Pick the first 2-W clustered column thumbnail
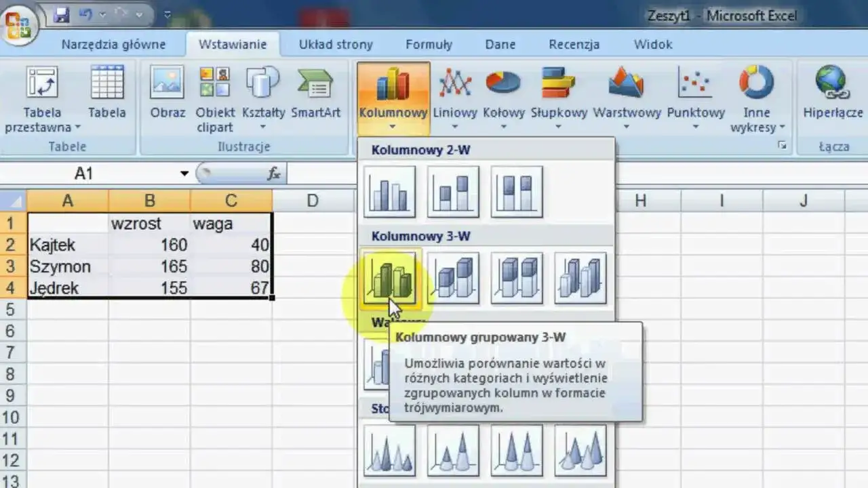Image resolution: width=868 pixels, height=488 pixels. click(x=389, y=192)
